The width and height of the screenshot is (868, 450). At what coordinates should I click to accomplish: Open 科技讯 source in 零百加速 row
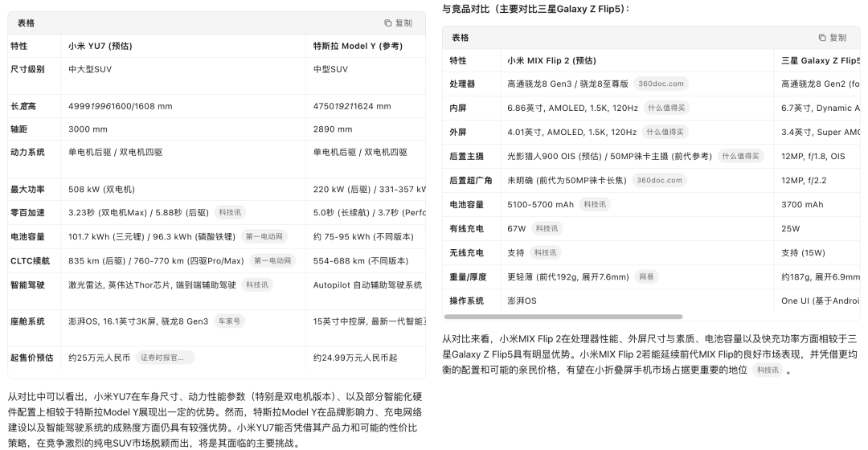[x=230, y=213]
